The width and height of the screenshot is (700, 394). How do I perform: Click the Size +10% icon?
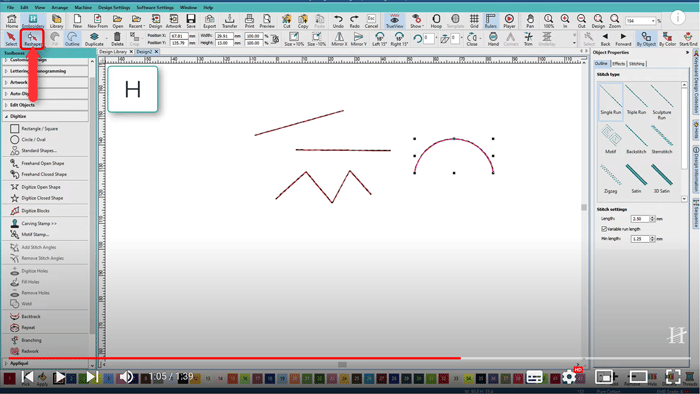(x=294, y=39)
